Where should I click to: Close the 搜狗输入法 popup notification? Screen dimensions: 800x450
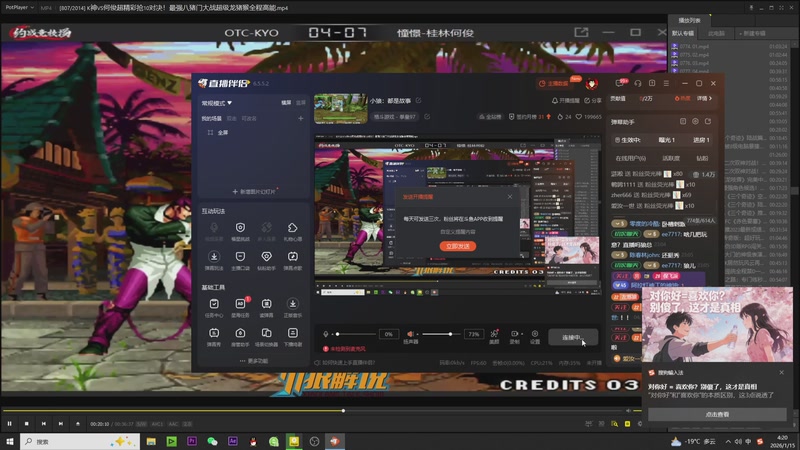point(782,372)
